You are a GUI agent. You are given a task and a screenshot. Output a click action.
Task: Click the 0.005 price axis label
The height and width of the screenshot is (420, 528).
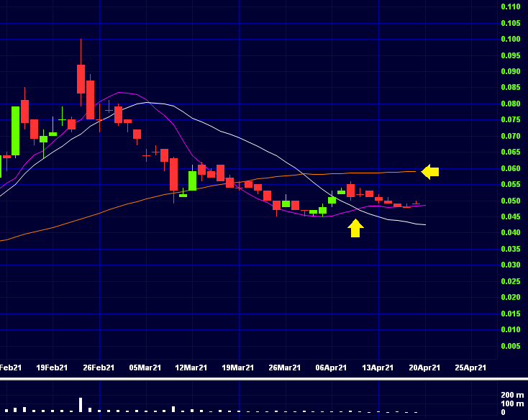tap(511, 346)
